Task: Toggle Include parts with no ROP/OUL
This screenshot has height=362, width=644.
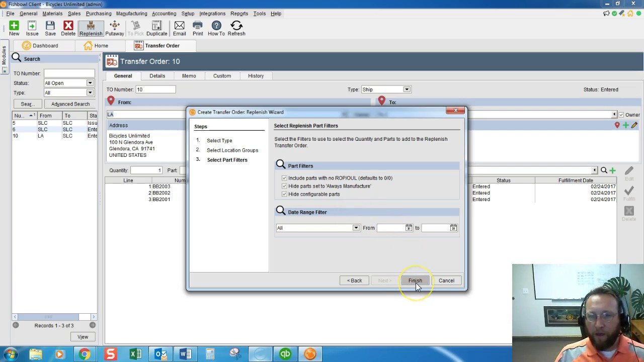Action: click(x=284, y=178)
